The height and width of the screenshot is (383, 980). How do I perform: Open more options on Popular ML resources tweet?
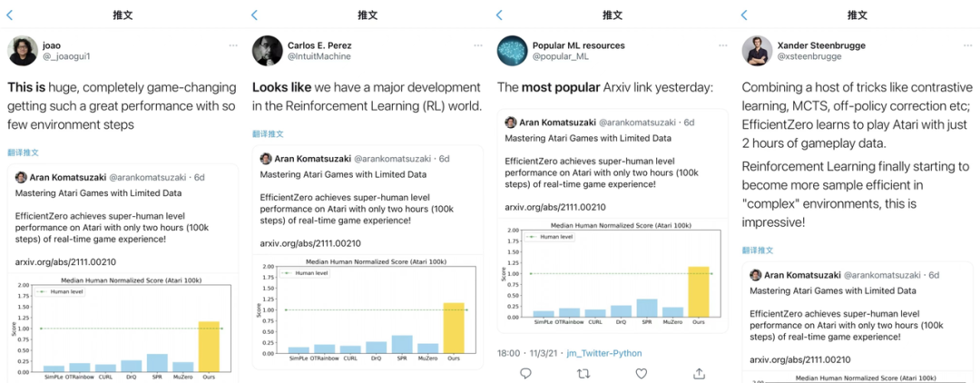coord(722,45)
